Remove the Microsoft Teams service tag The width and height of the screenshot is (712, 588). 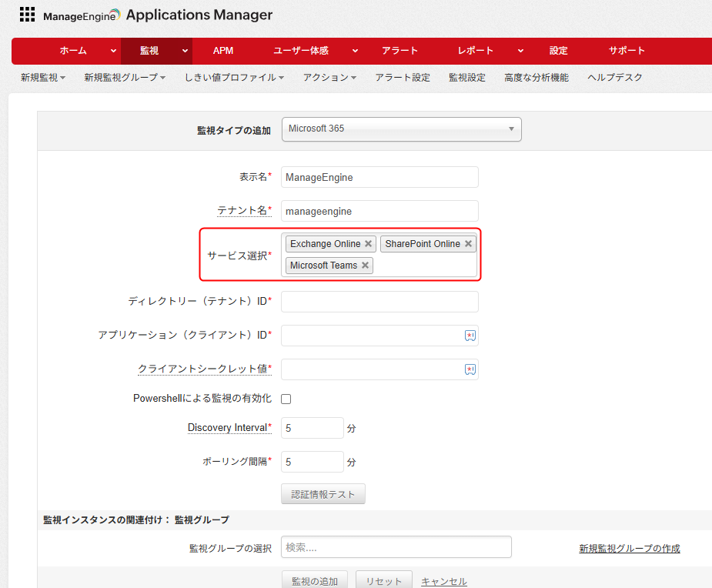tap(366, 266)
